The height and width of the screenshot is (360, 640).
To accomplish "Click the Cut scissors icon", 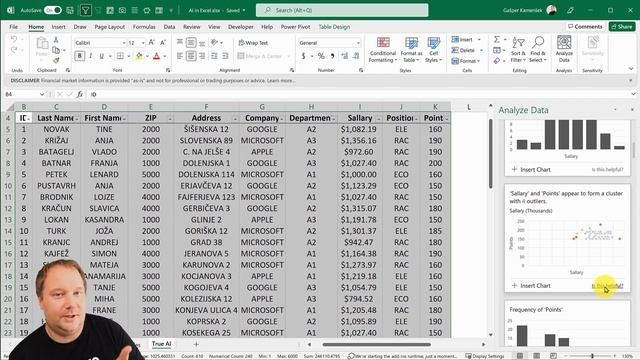I will [56, 40].
